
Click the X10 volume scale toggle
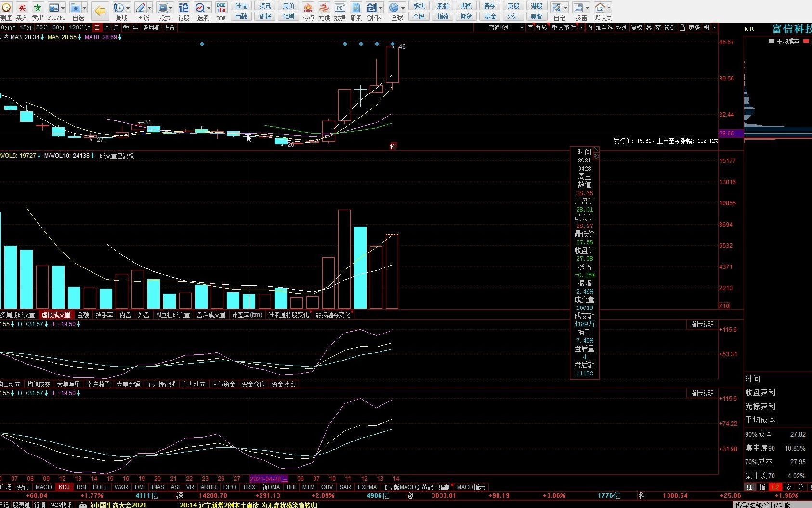pos(724,306)
